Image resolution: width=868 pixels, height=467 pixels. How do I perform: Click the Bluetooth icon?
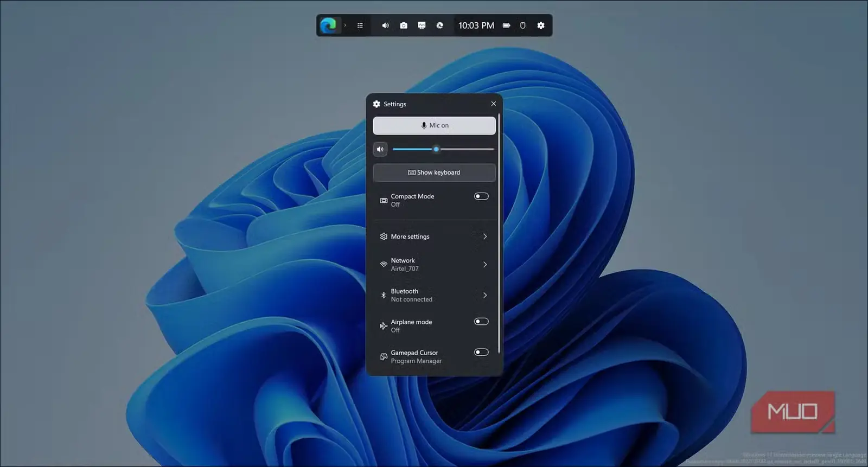[384, 296]
